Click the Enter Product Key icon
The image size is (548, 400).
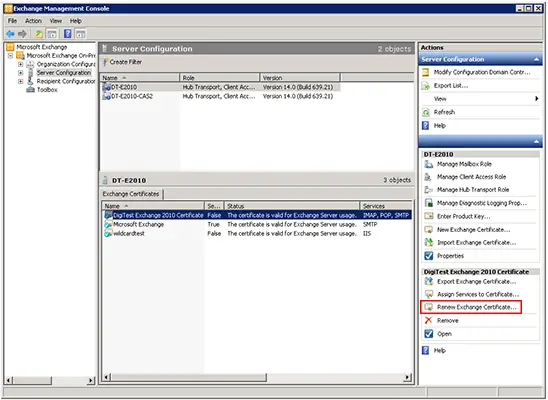428,217
